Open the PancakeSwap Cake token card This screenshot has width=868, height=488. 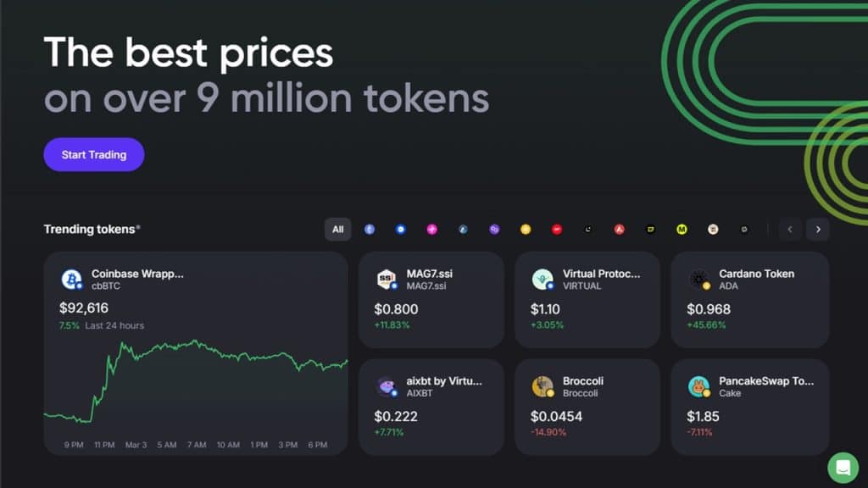749,405
